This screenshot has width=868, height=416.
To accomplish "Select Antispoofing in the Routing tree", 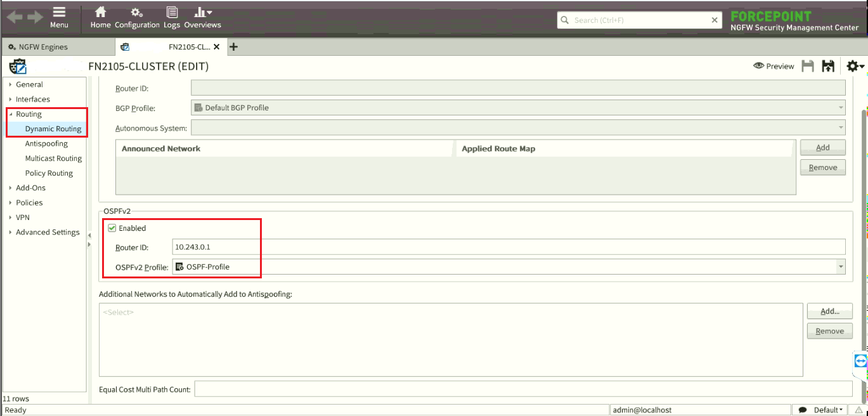I will (46, 144).
